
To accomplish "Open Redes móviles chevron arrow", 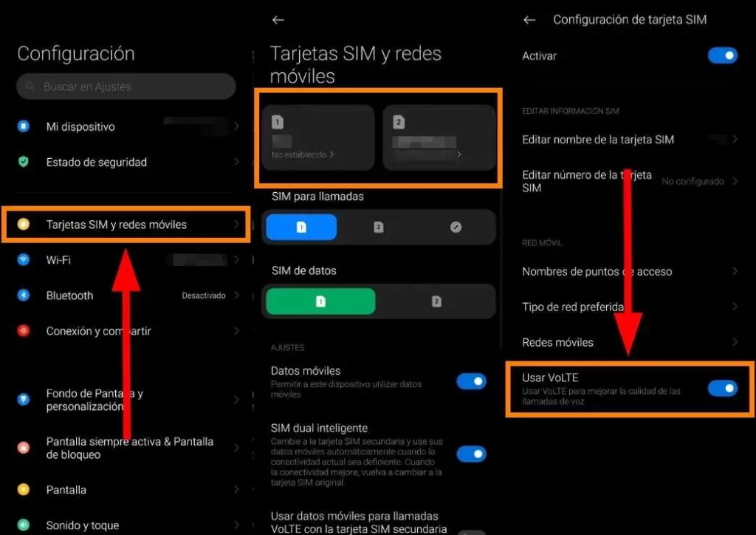I will pyautogui.click(x=735, y=342).
